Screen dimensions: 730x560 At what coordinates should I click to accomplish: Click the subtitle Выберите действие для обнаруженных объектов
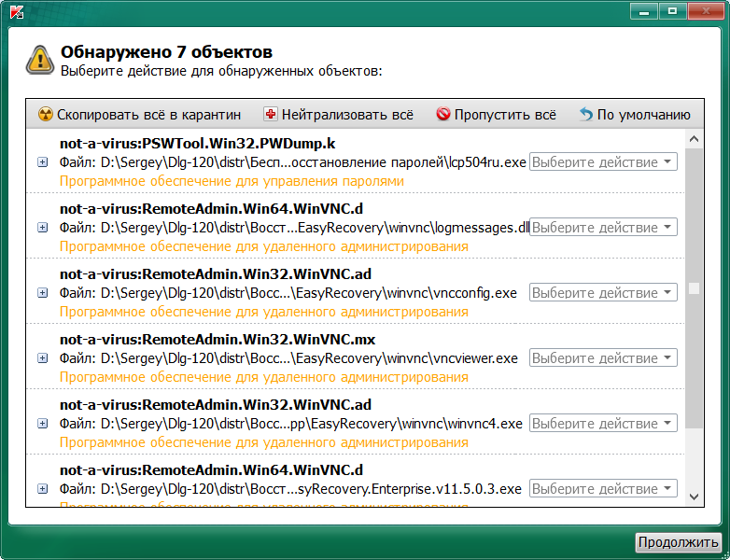[221, 71]
